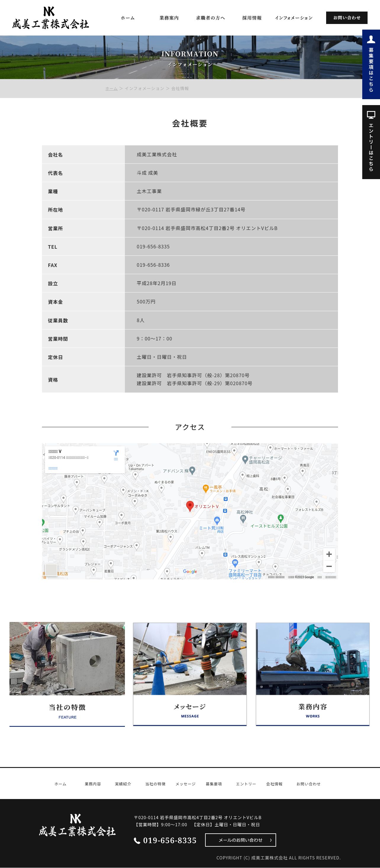Open footer nav 実績紹介 link
Screen dimensions: 380x868
pos(123,784)
